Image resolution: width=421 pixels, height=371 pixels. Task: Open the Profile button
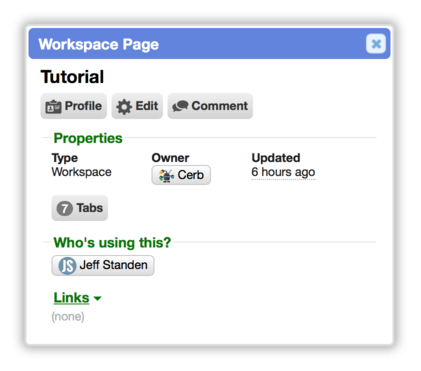(74, 106)
